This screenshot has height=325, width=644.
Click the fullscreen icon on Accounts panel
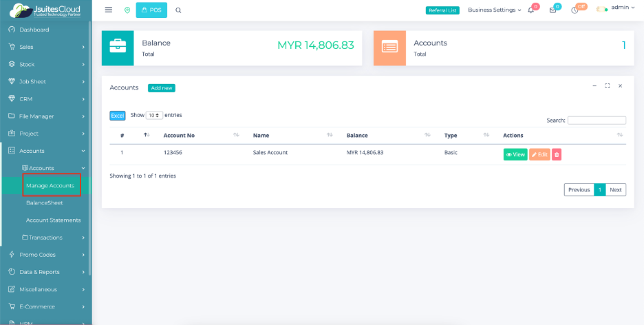pyautogui.click(x=607, y=86)
